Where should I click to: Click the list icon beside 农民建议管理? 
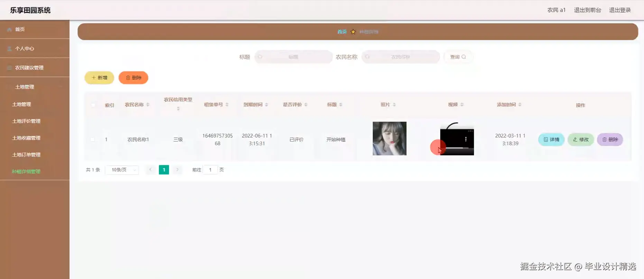(9, 68)
